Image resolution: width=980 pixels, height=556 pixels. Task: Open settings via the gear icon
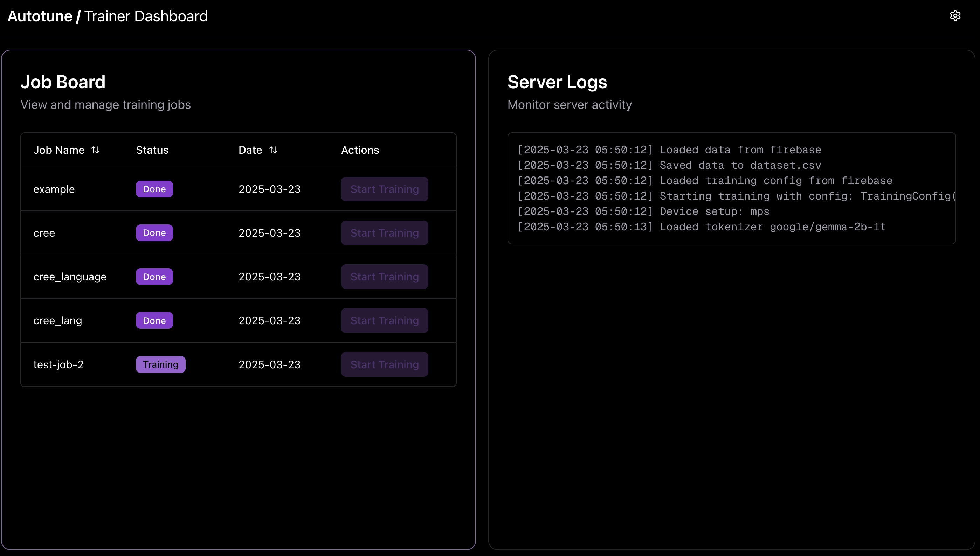click(x=955, y=16)
